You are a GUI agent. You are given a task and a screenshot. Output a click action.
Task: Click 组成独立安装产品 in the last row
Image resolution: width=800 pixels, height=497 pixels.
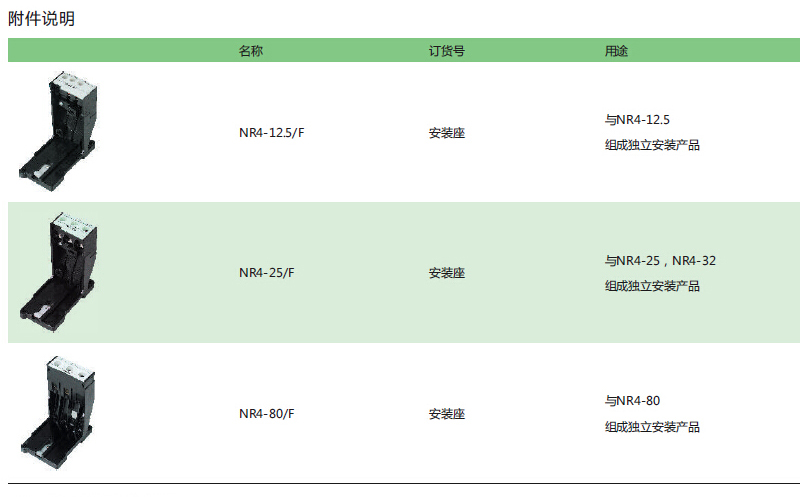click(652, 427)
